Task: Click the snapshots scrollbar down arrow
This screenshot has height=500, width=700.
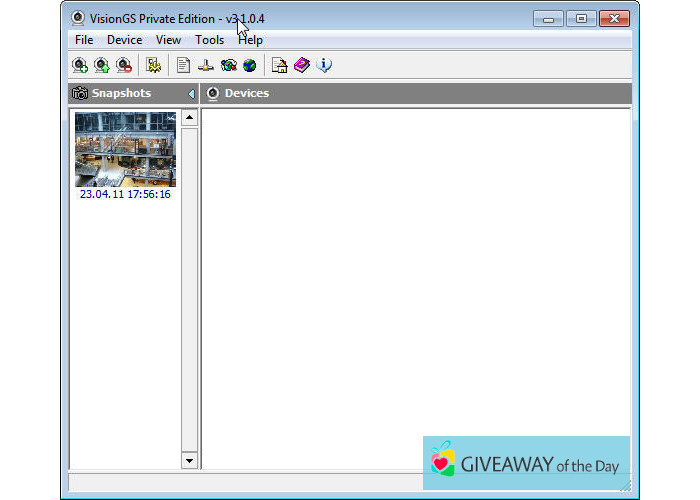Action: coord(189,460)
